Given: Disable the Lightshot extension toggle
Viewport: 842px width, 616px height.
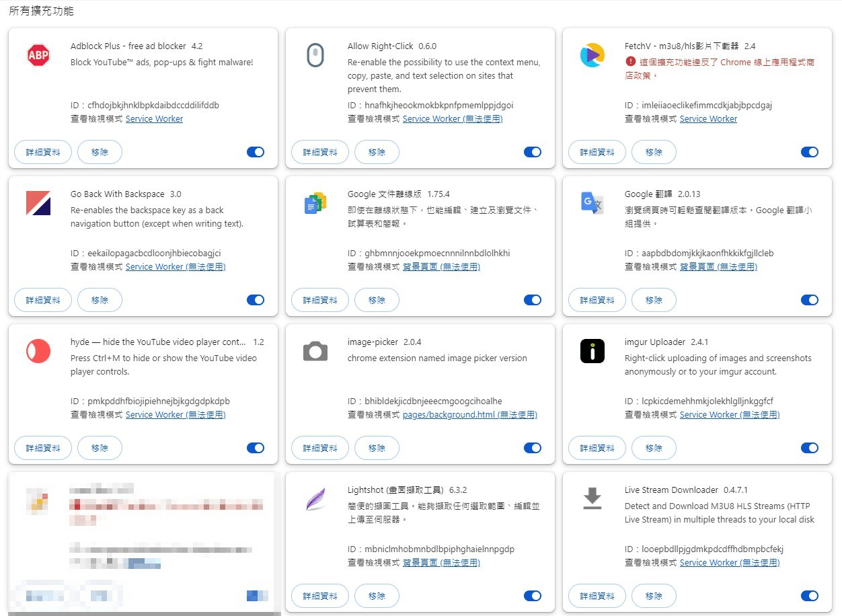Looking at the screenshot, I should (533, 596).
